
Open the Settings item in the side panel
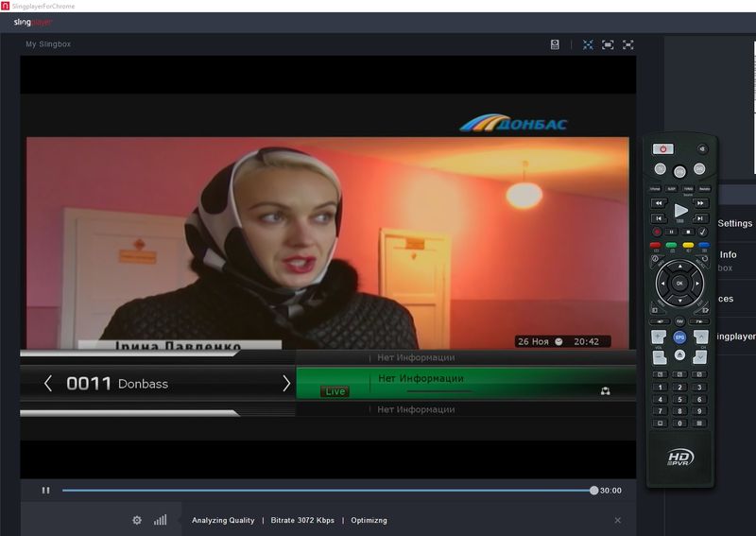(734, 224)
